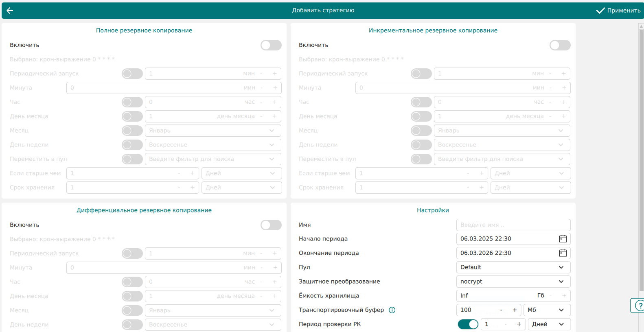Increase Транспортировочный буфер value with plus
644x332 pixels.
515,310
